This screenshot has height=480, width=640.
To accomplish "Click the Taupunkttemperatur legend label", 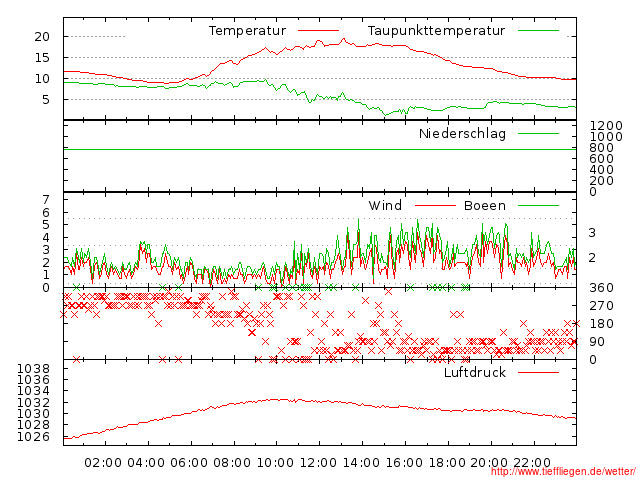I will [436, 31].
